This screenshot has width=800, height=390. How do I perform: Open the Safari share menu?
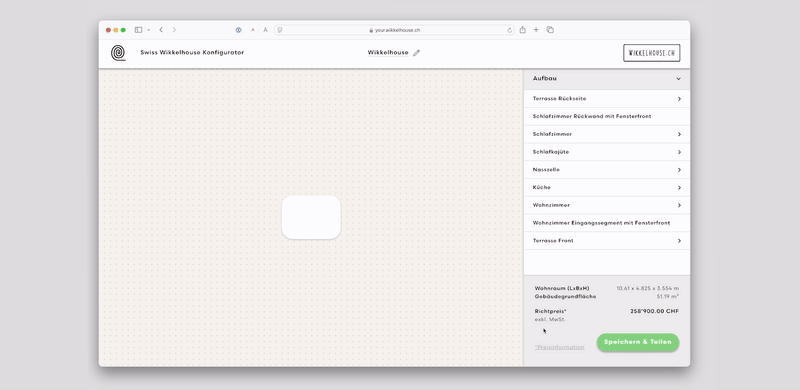point(522,30)
